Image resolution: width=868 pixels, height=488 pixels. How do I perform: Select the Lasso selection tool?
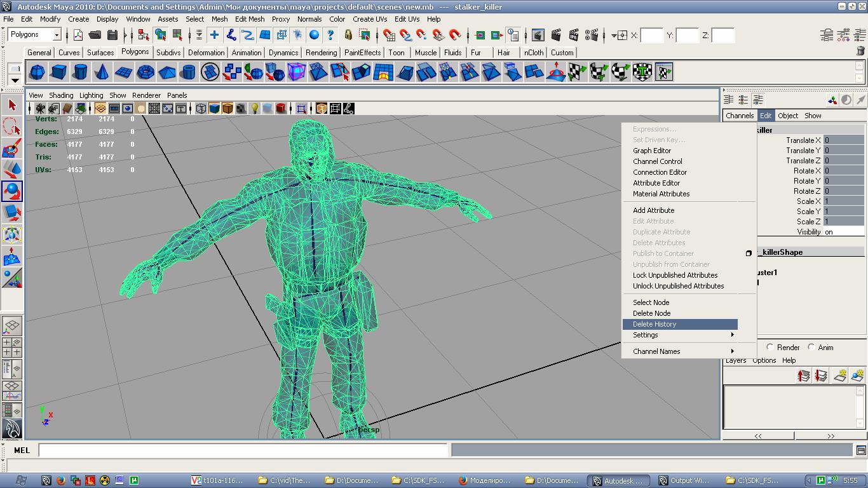point(12,126)
